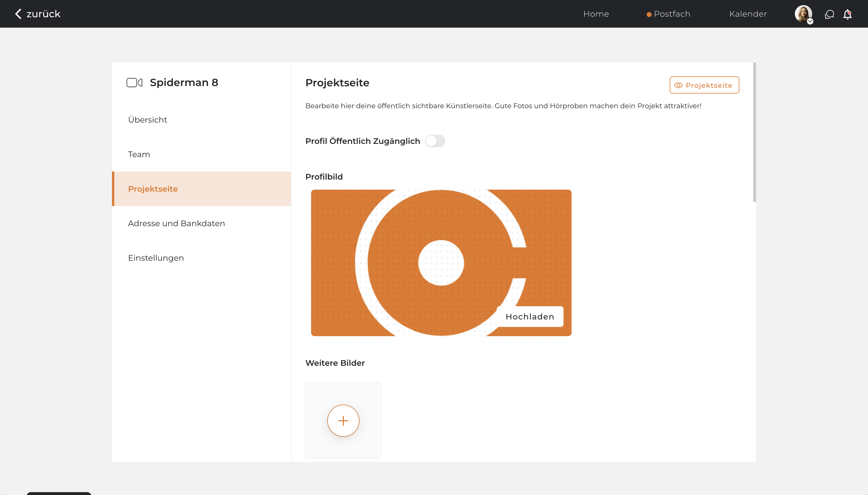Open Kalender in the top navigation
This screenshot has height=495, width=868.
(x=748, y=14)
